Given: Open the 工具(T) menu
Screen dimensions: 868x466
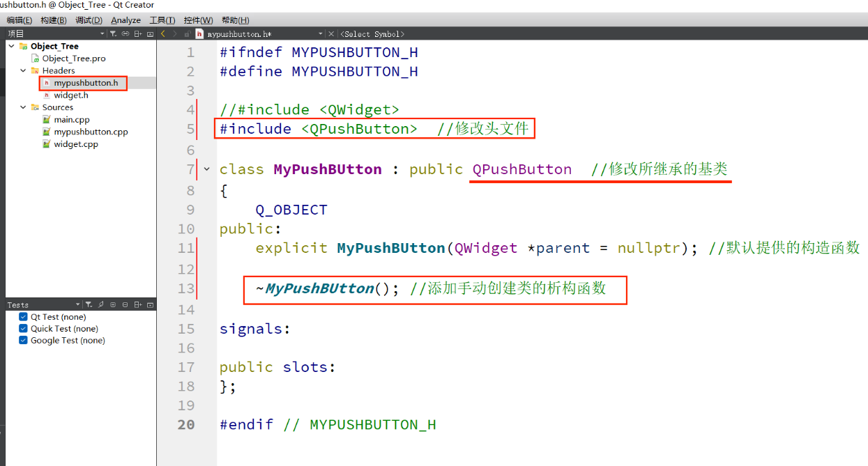Looking at the screenshot, I should 162,20.
